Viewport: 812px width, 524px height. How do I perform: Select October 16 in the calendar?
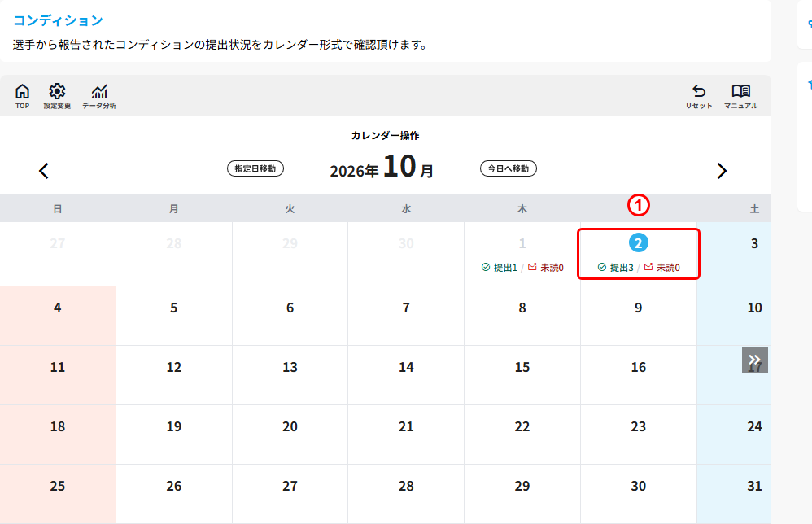coord(639,367)
